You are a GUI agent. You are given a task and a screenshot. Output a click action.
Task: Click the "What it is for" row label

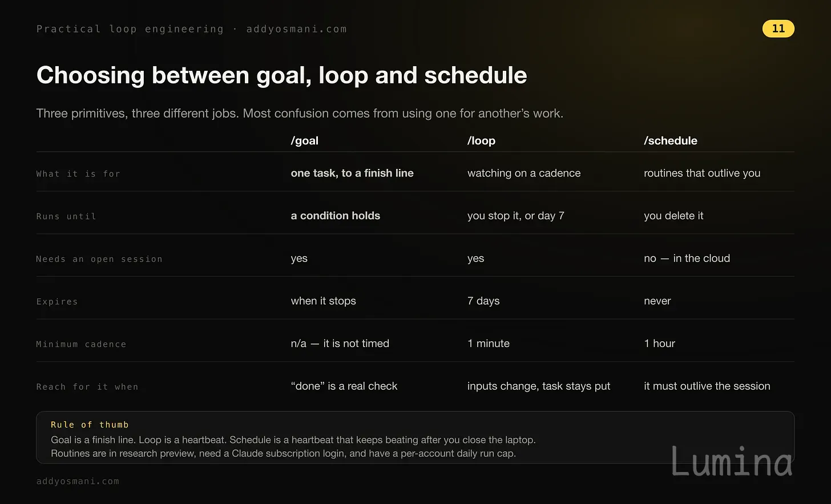(78, 174)
